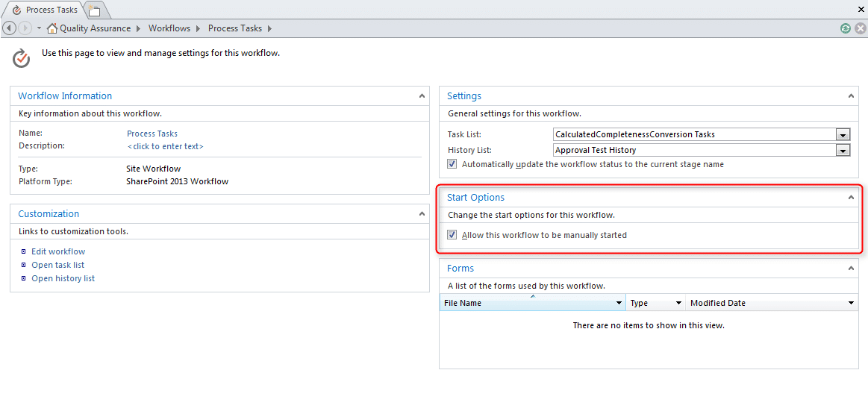
Task: Click the back navigation arrow icon
Action: [x=10, y=28]
